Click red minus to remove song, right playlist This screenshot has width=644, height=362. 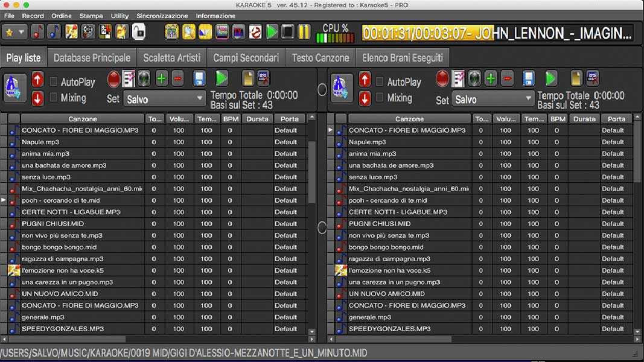(x=507, y=78)
